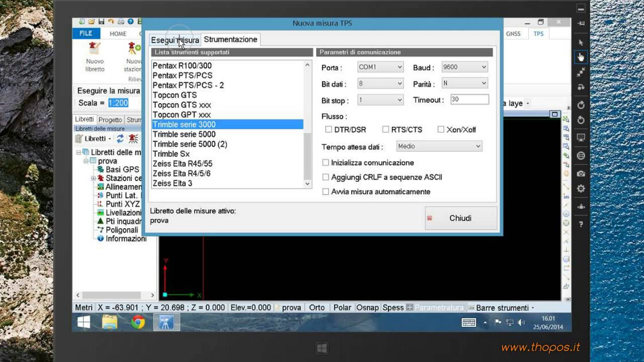Toggle Polar mode in status bar

343,308
